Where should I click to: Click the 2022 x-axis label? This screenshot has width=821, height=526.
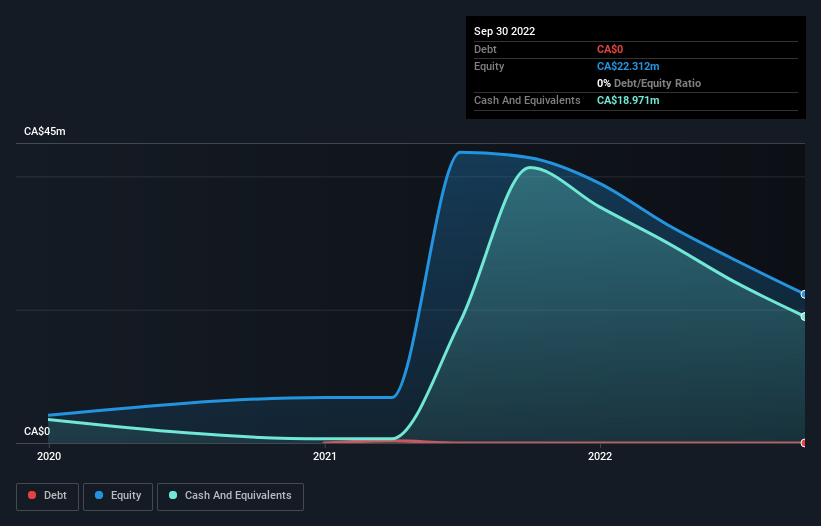click(x=600, y=456)
